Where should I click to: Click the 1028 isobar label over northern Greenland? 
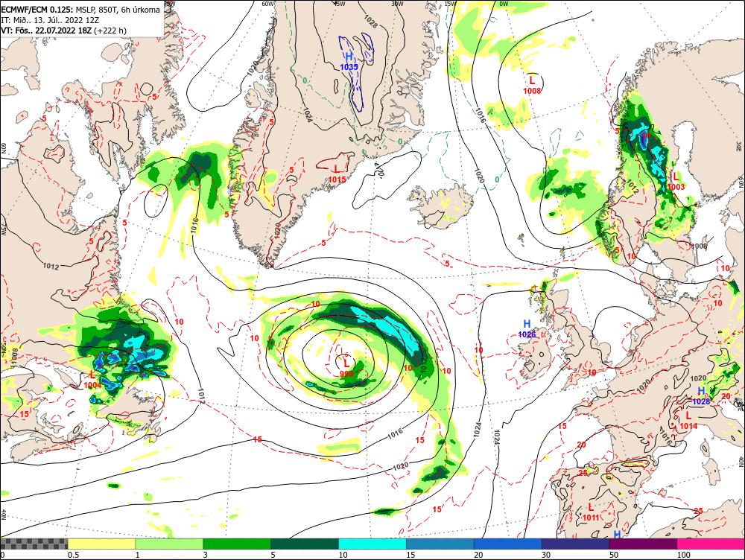pyautogui.click(x=370, y=21)
